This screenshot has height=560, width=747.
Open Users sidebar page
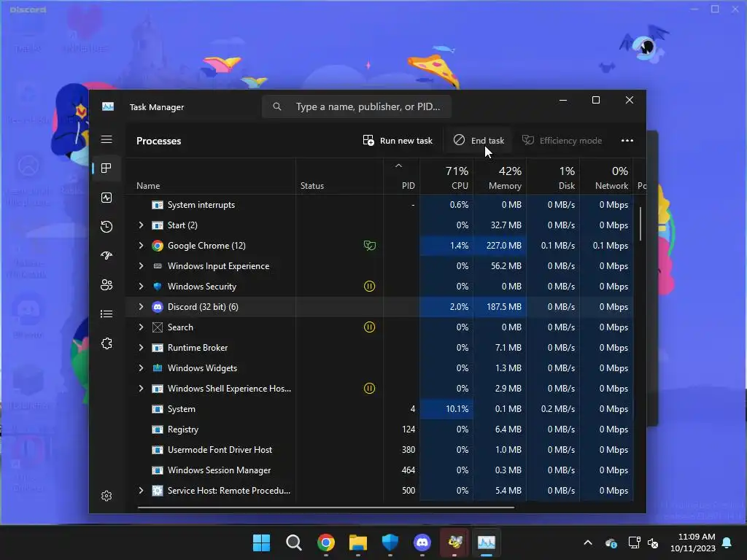click(107, 285)
